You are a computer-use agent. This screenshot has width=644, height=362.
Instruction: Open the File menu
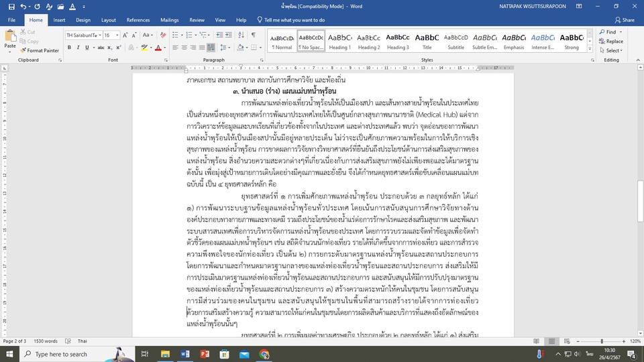click(x=11, y=19)
